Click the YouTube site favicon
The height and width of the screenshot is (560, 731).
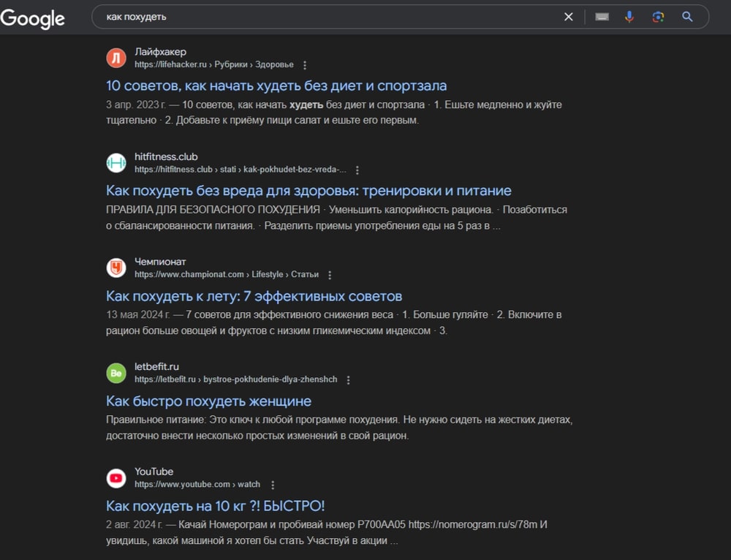tap(116, 478)
